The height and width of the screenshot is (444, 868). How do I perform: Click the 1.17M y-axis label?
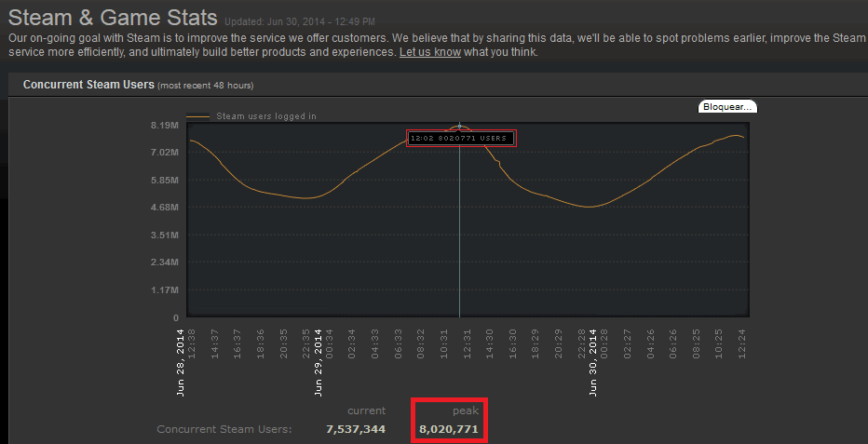click(165, 290)
